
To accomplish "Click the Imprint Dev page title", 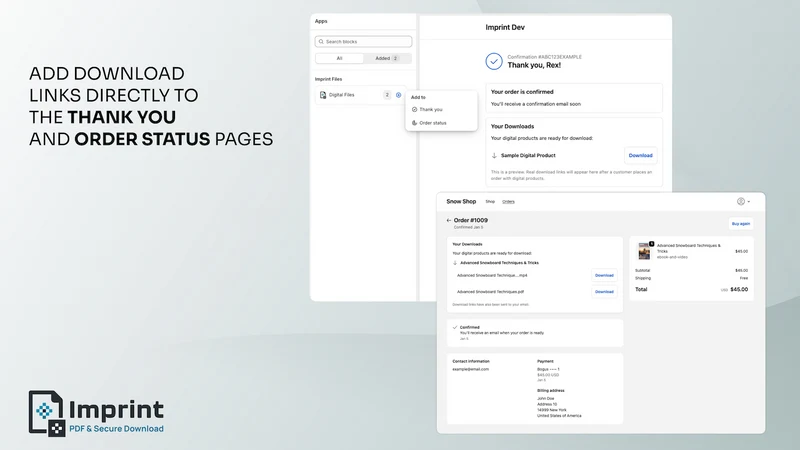I will tap(505, 28).
